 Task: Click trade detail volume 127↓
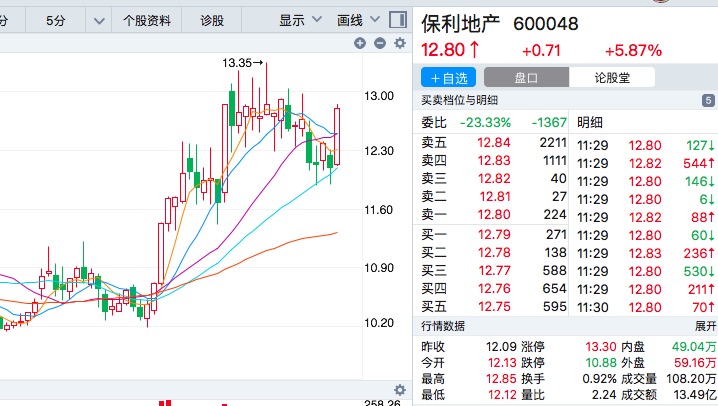(700, 146)
